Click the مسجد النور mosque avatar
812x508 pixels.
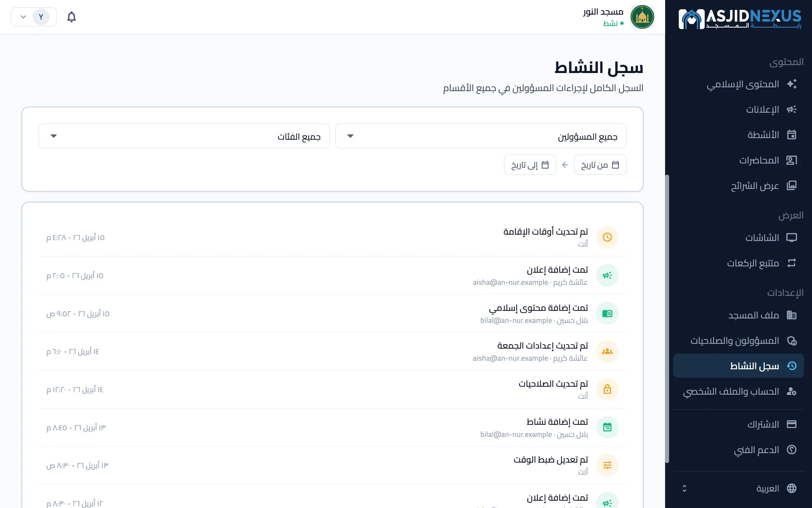(642, 17)
